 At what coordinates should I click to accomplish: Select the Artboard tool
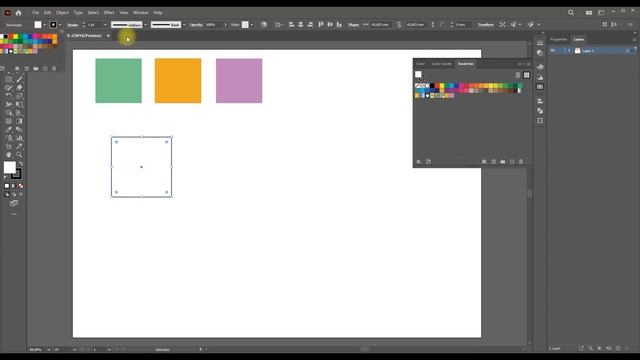coord(9,147)
